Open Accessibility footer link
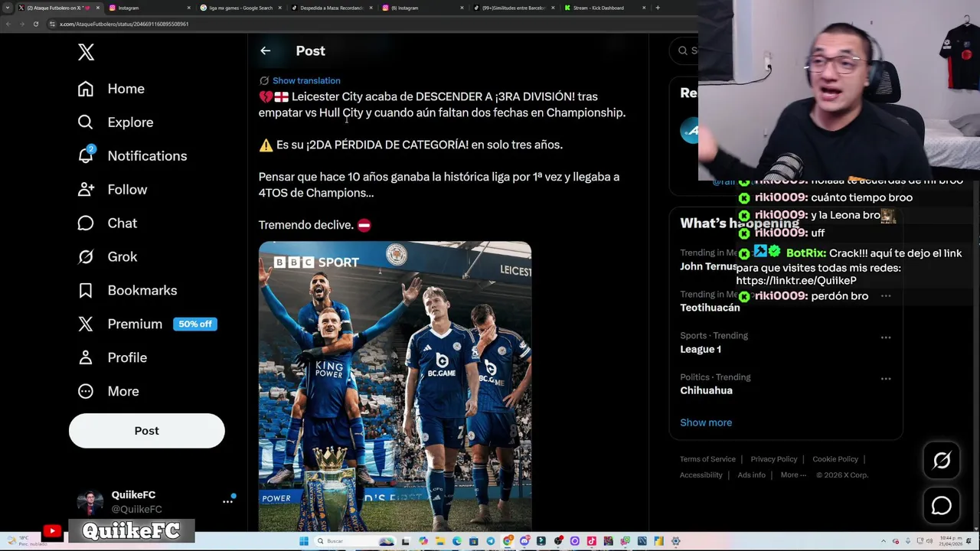 click(701, 475)
